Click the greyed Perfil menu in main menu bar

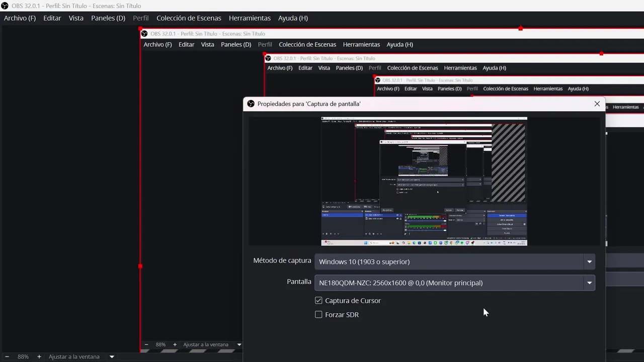coord(141,18)
